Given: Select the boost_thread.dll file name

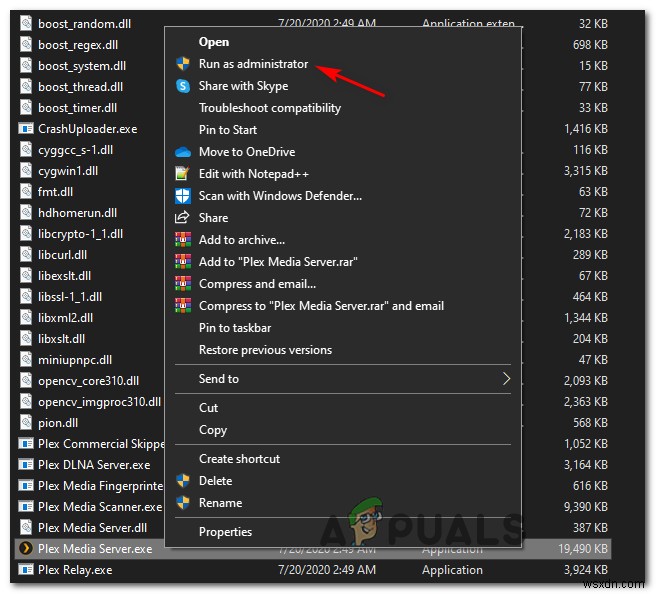Looking at the screenshot, I should (x=80, y=87).
